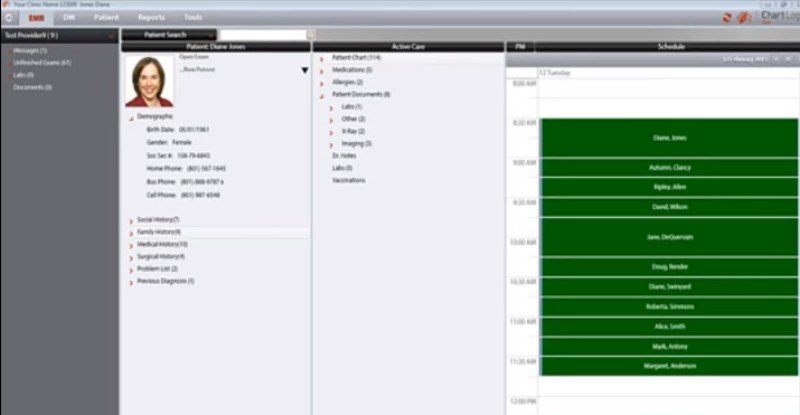Screen dimensions: 800x415
Task: Expand Medications (5)
Action: click(x=321, y=71)
